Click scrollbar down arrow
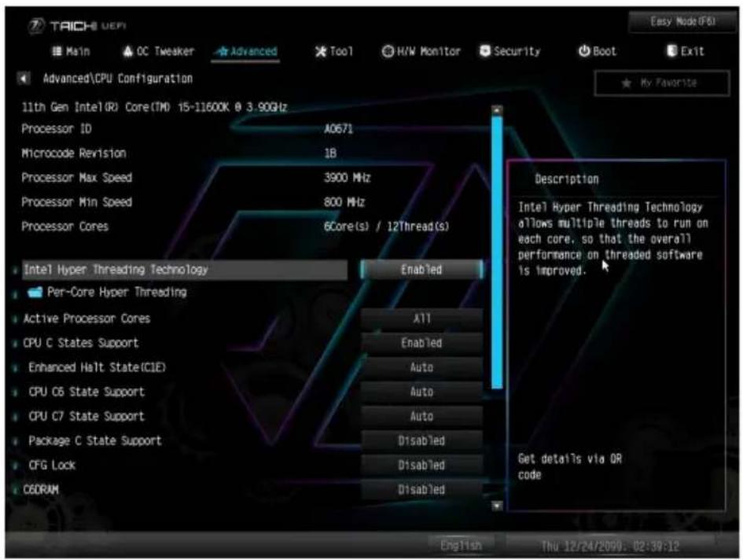The width and height of the screenshot is (743, 560). (x=497, y=506)
